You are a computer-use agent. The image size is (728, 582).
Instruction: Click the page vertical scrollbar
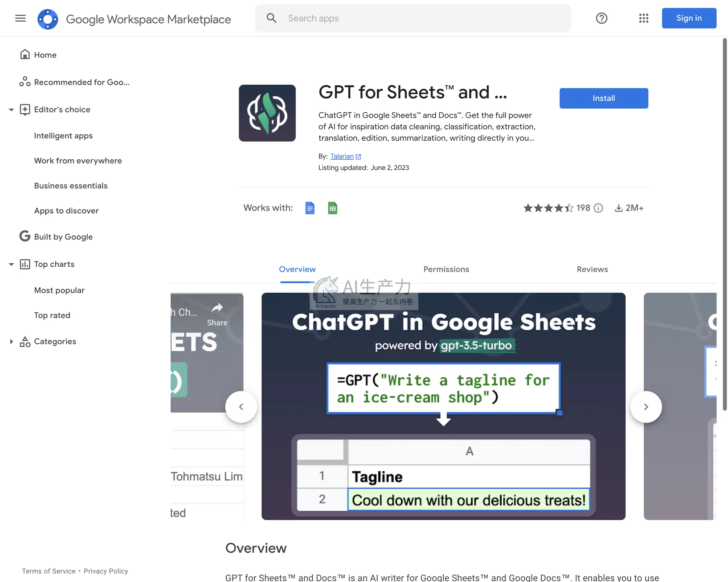[x=724, y=225]
